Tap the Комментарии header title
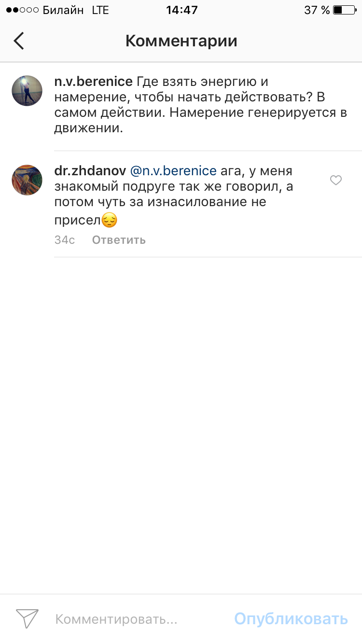The image size is (362, 644). click(x=181, y=41)
